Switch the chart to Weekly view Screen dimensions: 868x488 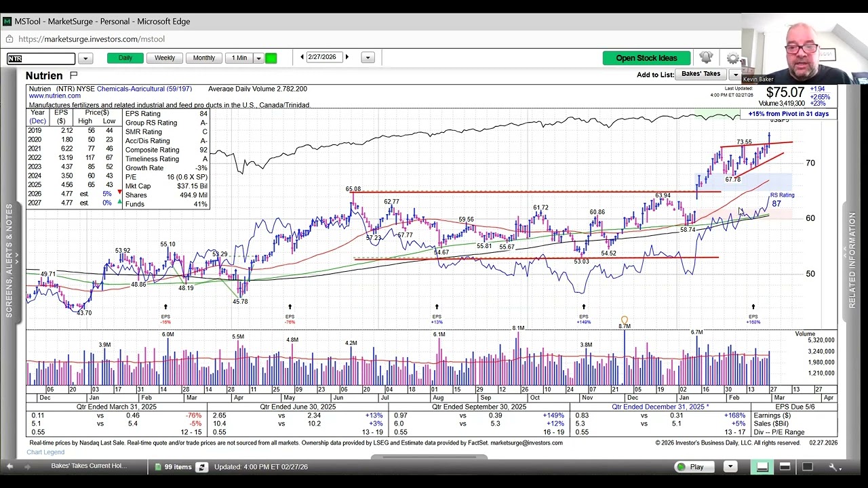pos(165,58)
